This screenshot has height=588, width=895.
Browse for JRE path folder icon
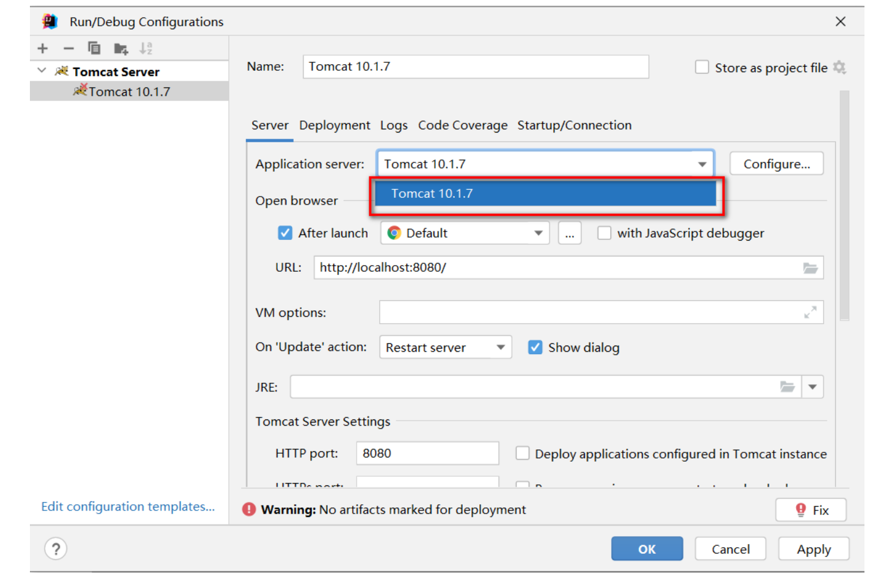[x=788, y=387]
